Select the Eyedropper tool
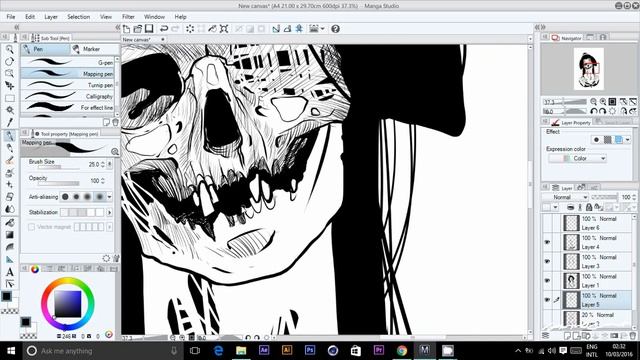This screenshot has width=640, height=360. point(10,122)
